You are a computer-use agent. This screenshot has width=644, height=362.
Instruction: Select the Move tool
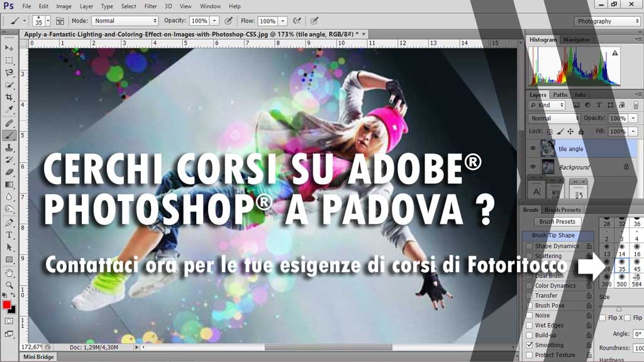(x=9, y=48)
